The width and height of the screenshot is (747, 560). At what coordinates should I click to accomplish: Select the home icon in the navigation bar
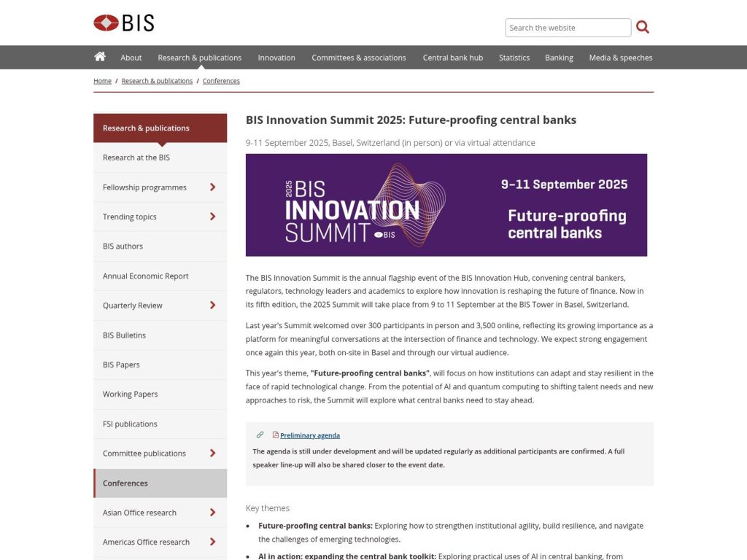pyautogui.click(x=100, y=57)
